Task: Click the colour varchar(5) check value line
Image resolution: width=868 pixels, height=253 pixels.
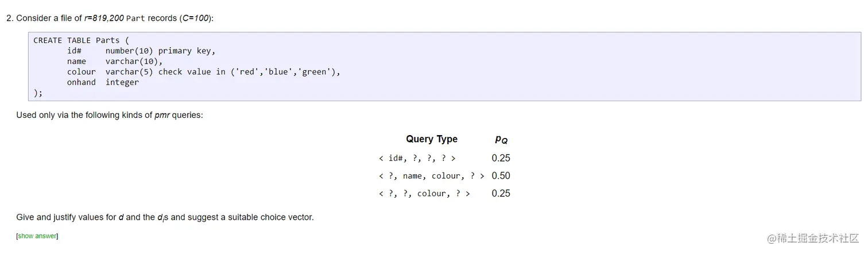Action: click(203, 72)
